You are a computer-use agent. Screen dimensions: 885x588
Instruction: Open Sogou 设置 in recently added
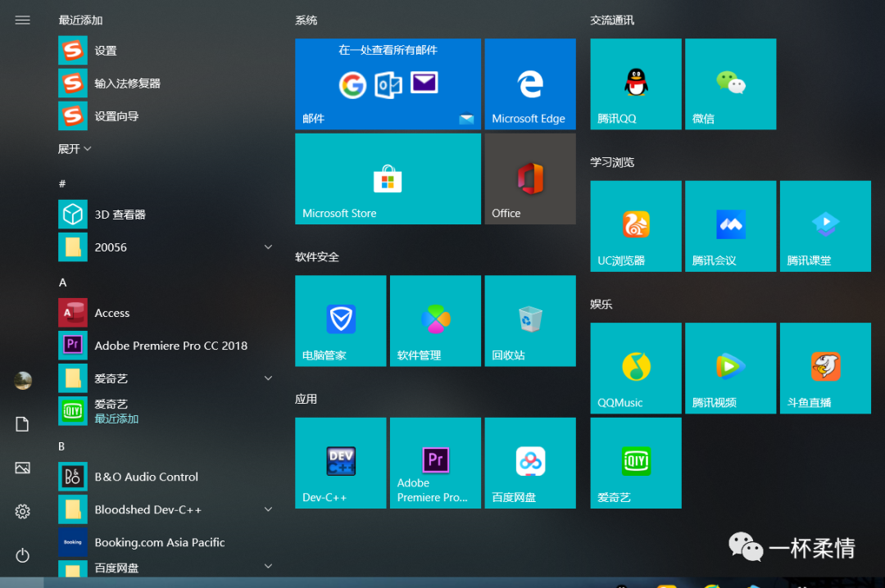(x=166, y=51)
